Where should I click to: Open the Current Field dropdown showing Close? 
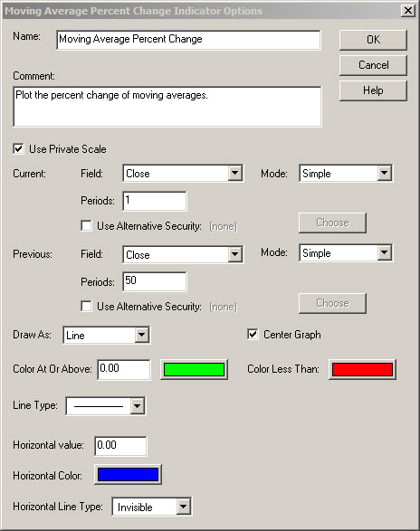coord(183,174)
